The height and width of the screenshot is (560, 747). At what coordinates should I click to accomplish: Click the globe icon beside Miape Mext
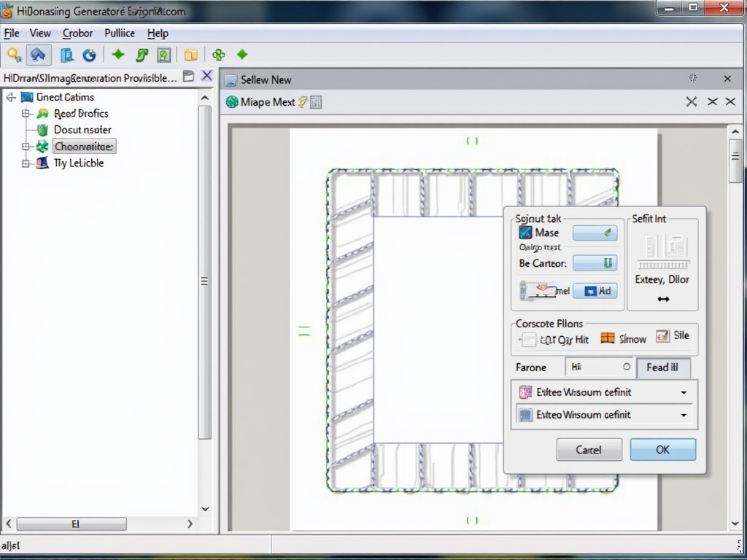232,102
